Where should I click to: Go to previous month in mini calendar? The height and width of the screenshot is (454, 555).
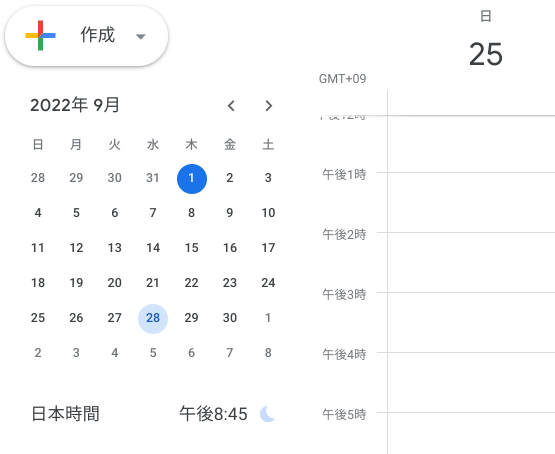[x=231, y=105]
